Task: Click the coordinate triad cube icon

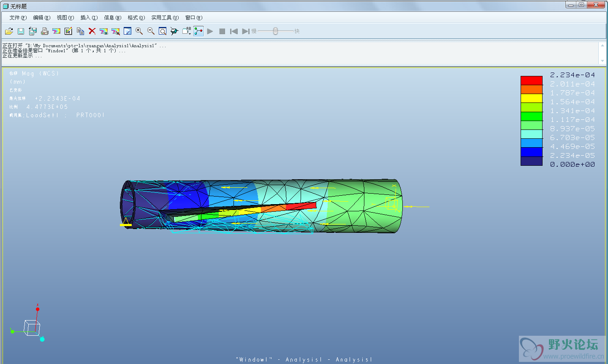Action: point(32,328)
